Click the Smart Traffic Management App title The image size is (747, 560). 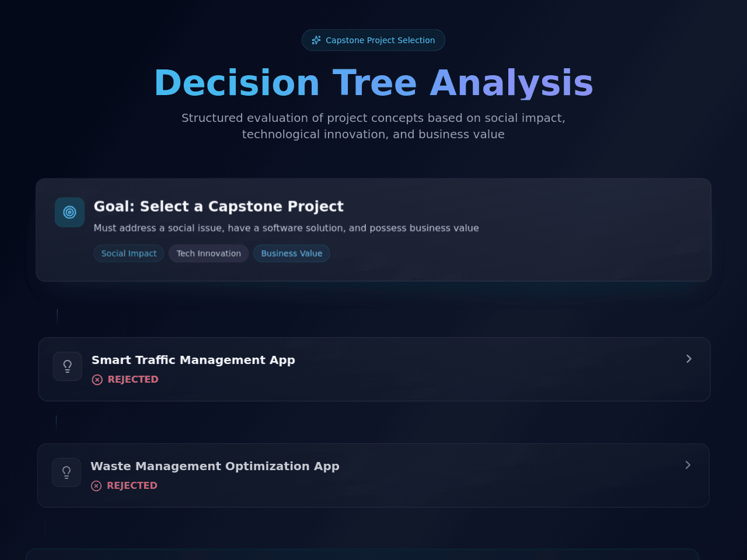tap(193, 360)
